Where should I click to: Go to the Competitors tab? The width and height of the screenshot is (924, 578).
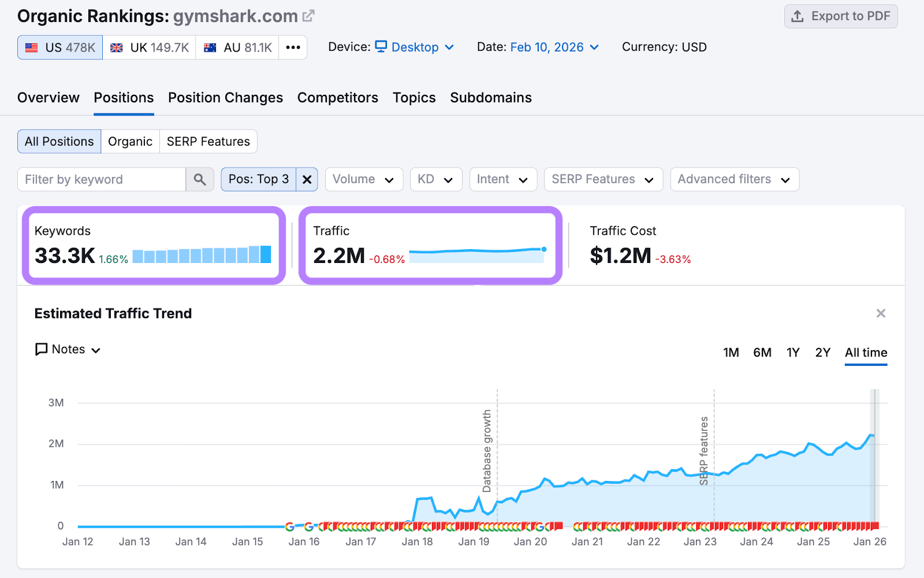coord(337,98)
